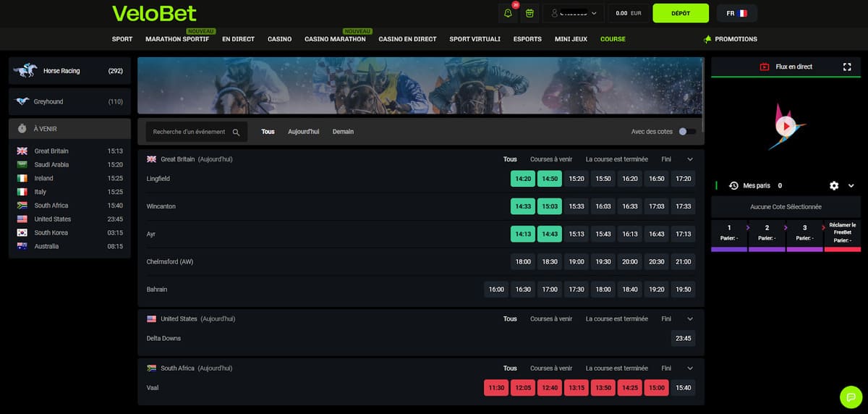Open the notifications bell icon
This screenshot has height=414, width=868.
(x=509, y=13)
